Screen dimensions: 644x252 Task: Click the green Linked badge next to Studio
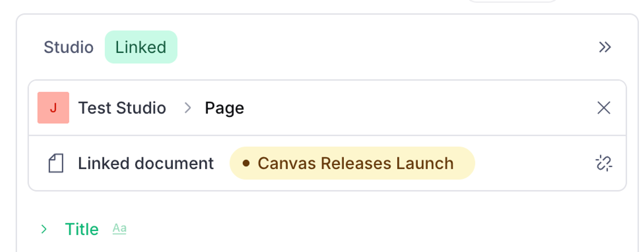tap(141, 47)
